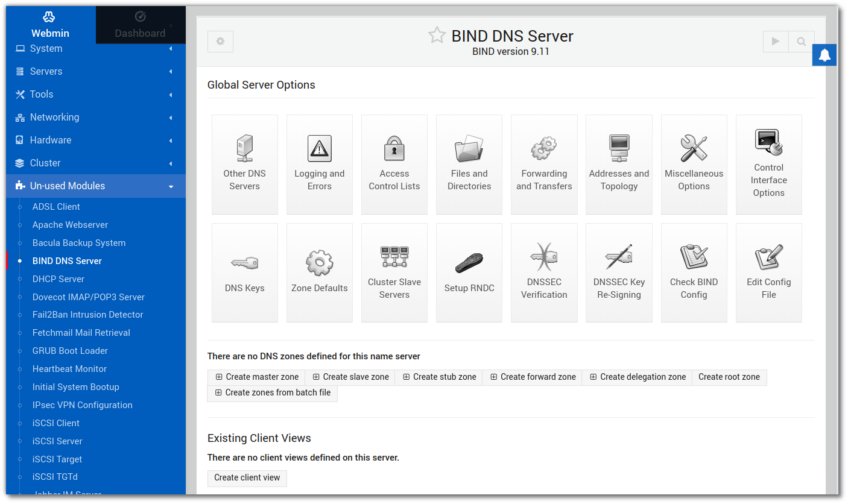Expand the System menu

point(96,48)
